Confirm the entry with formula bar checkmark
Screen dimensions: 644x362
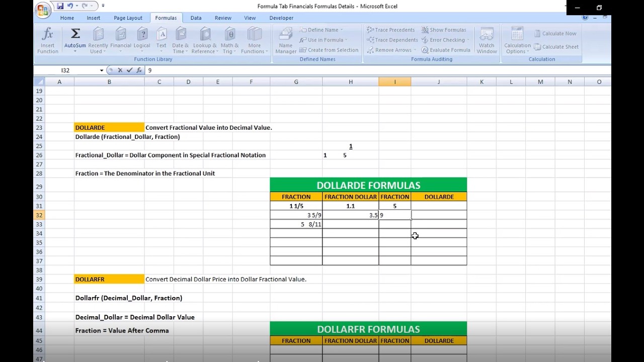click(129, 70)
